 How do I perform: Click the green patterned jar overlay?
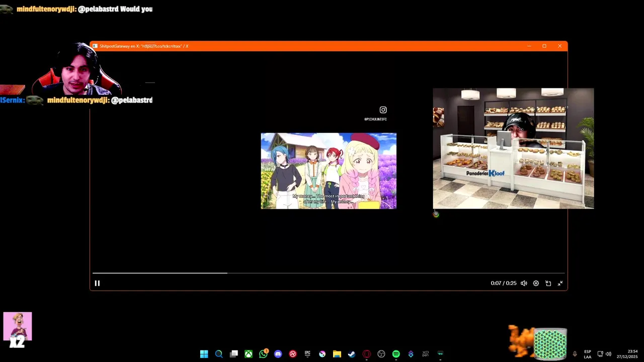(x=550, y=344)
